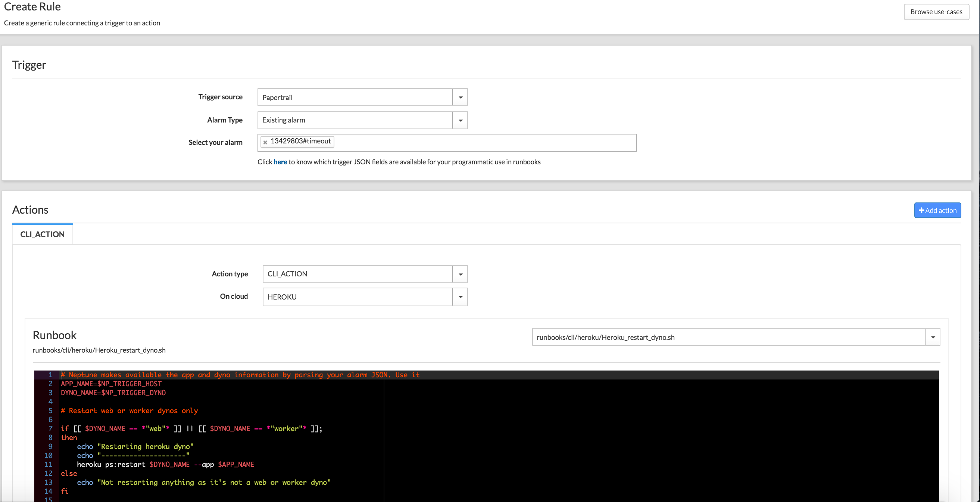Click the Browse use-cases button
The width and height of the screenshot is (980, 502).
pos(936,12)
